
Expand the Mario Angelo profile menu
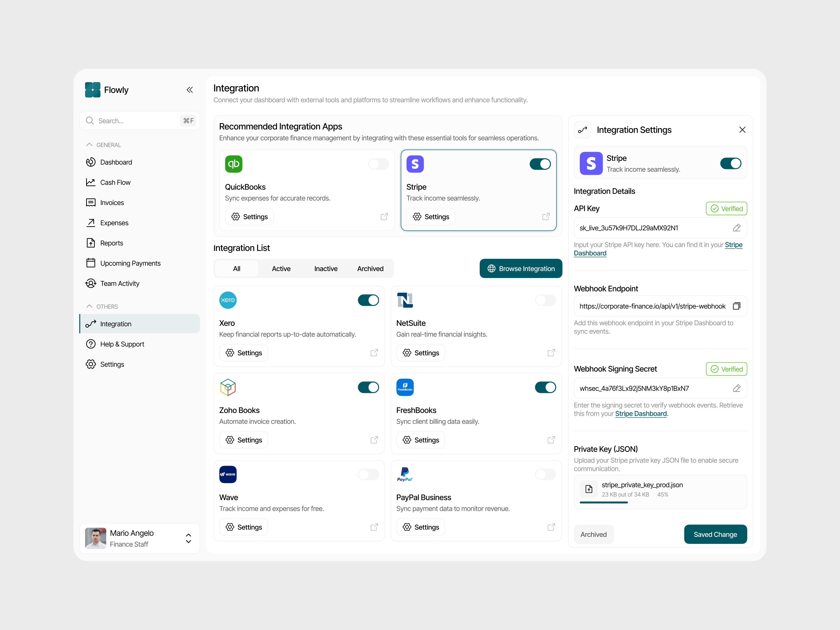pos(188,538)
